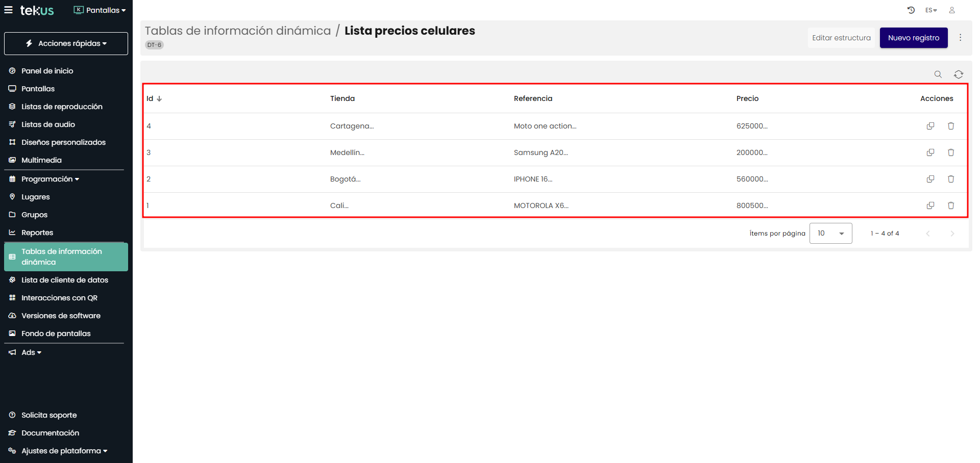
Task: Open the three-dot more options menu
Action: click(960, 38)
